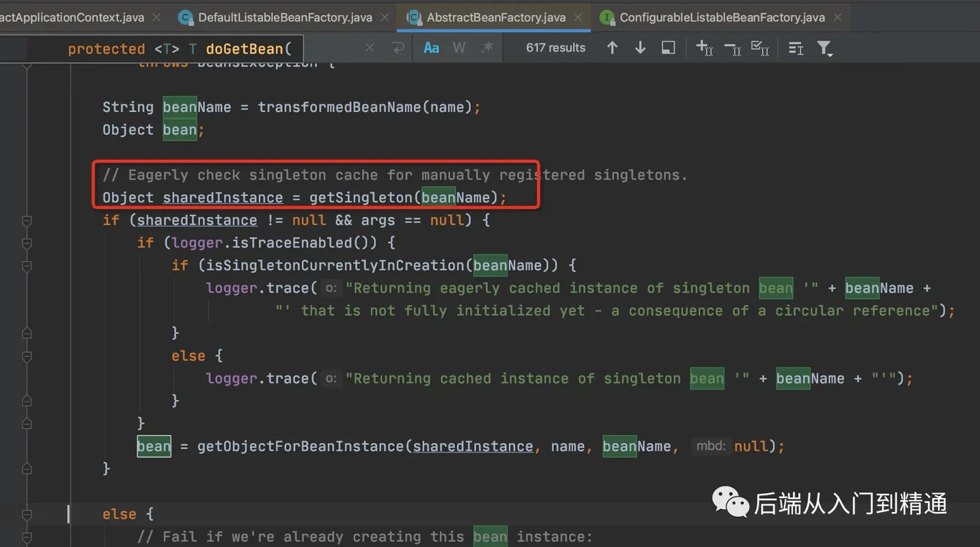The height and width of the screenshot is (547, 980).
Task: Switch to ConfigurableListableBeanFactory.java tab
Action: (x=722, y=17)
